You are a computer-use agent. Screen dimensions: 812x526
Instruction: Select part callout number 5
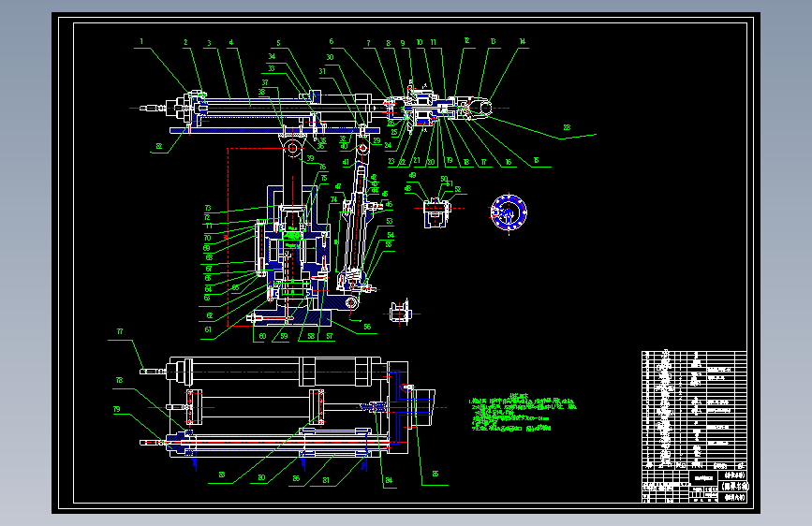278,43
